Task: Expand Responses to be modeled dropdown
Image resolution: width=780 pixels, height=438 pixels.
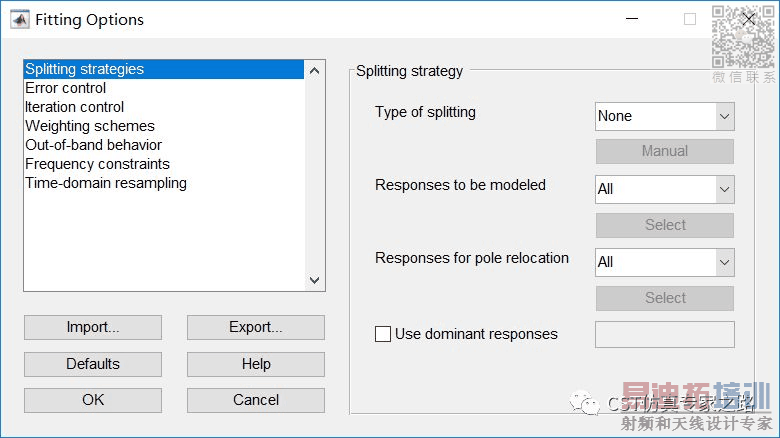Action: [664, 189]
